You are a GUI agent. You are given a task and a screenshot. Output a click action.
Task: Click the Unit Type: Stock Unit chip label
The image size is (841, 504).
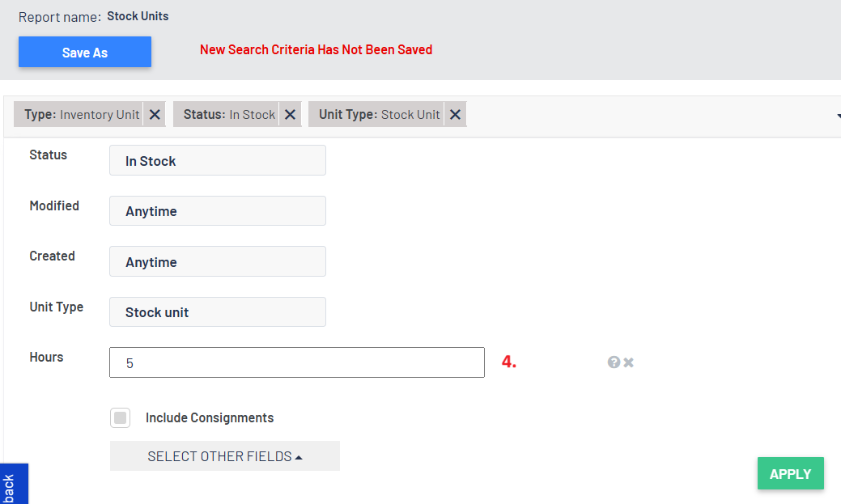(x=379, y=115)
